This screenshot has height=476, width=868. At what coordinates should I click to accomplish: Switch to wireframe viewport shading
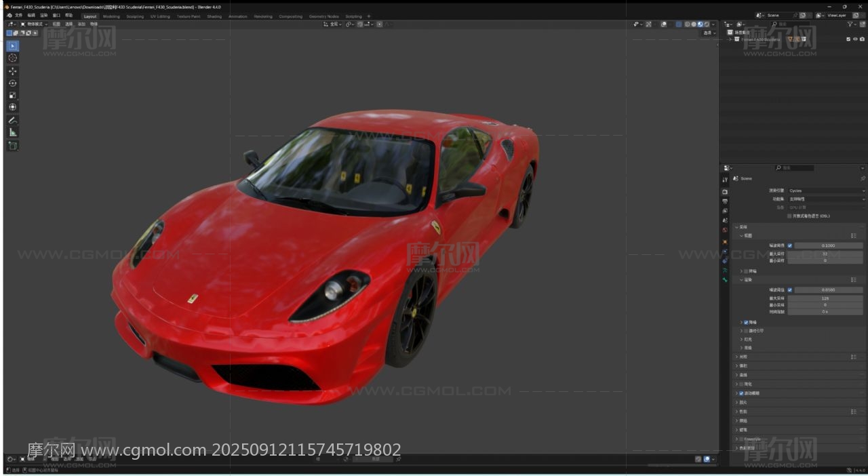pos(687,24)
